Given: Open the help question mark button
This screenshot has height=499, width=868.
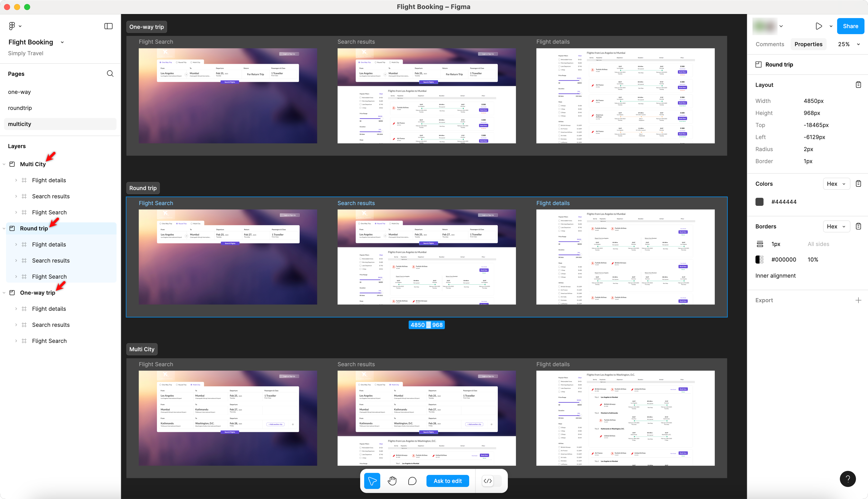Looking at the screenshot, I should coord(847,479).
